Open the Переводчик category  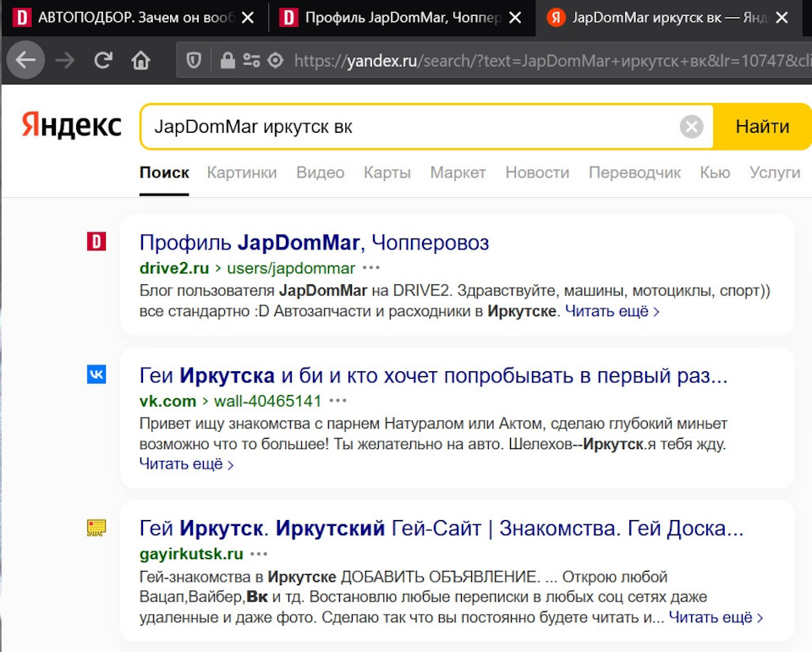point(634,173)
